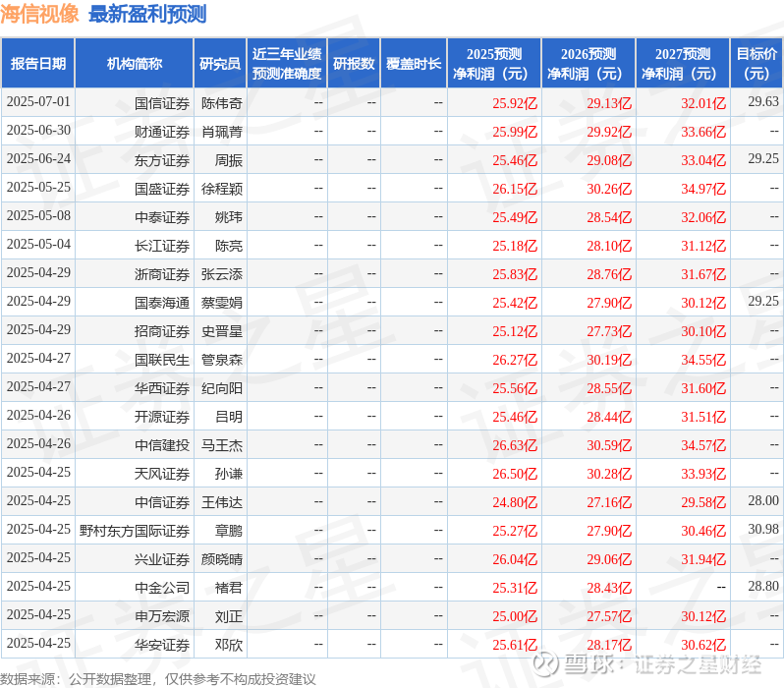Click researcher name 纪向阳
Image resolution: width=784 pixels, height=688 pixels.
tap(222, 389)
